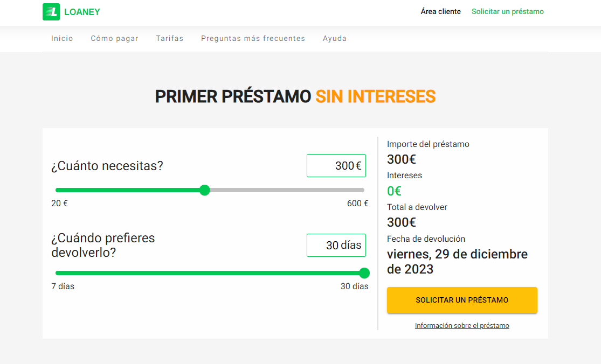
Task: Open Información sobre el préstamo link
Action: click(462, 326)
